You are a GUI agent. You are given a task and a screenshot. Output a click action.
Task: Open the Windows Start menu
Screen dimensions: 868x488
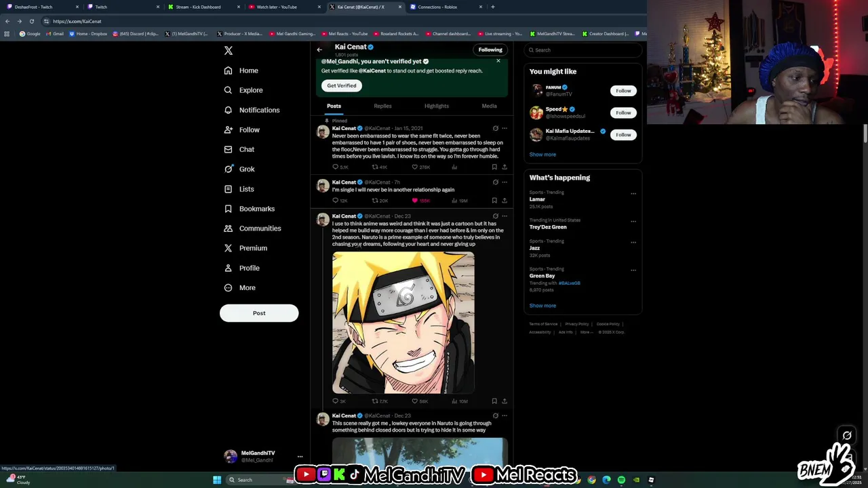pos(217,480)
